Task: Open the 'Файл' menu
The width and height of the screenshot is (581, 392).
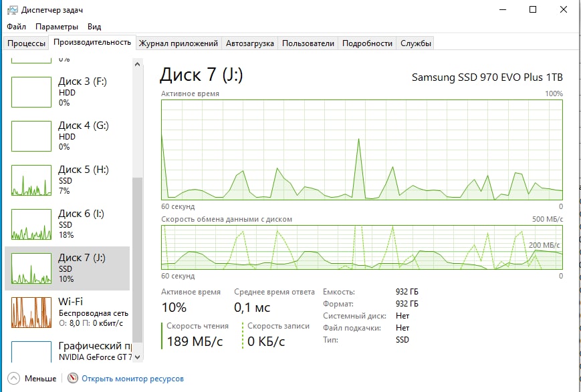Action: coord(17,27)
